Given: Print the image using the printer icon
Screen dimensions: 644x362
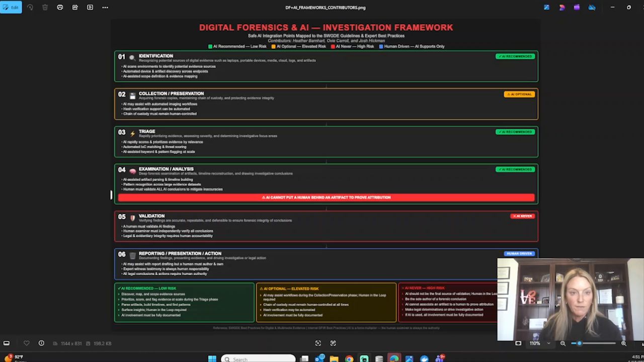Looking at the screenshot, I should click(60, 8).
